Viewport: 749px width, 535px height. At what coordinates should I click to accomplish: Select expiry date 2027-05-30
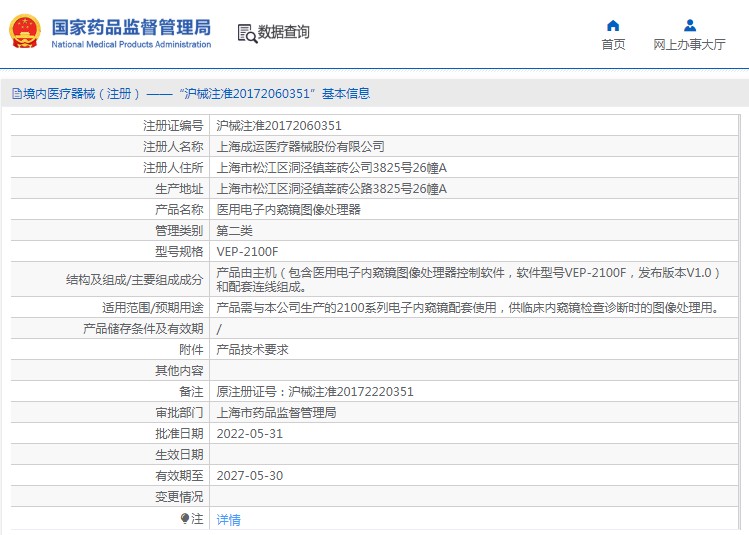250,476
